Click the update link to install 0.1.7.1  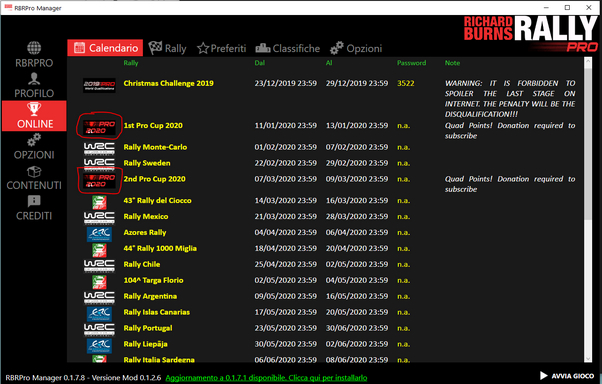[x=266, y=378]
